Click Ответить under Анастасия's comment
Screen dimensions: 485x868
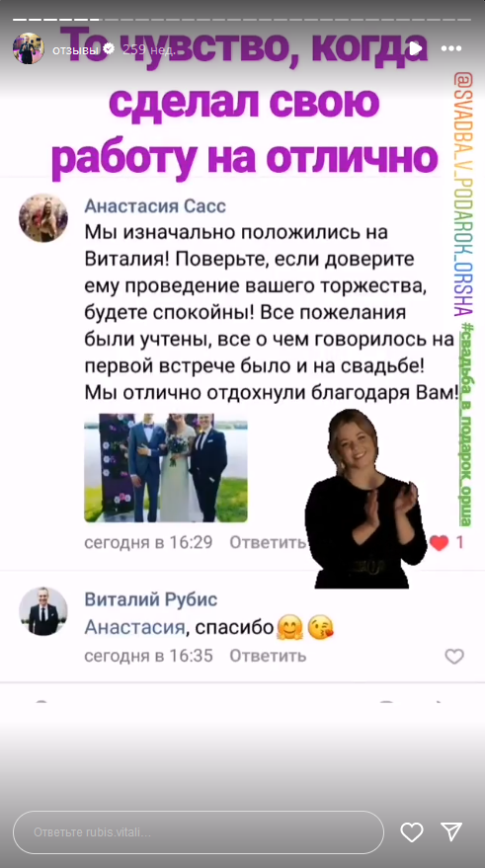coord(268,542)
